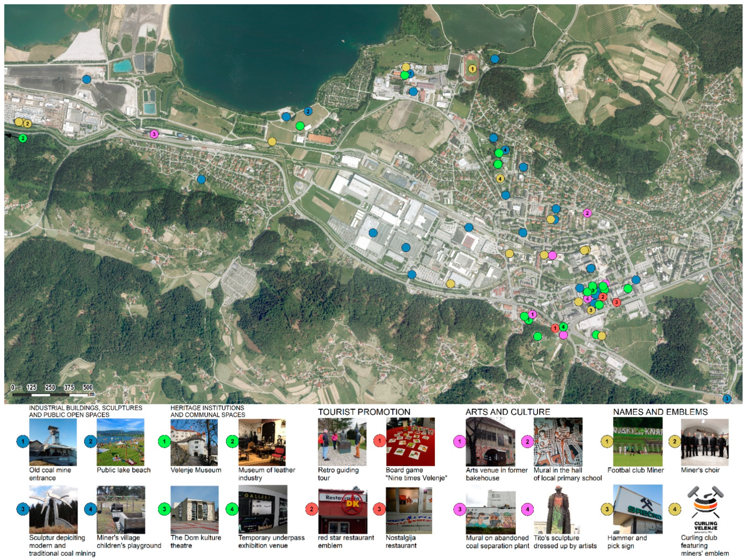
Task: Click red legend marker 2 for red star restaurant
Action: 311,509
